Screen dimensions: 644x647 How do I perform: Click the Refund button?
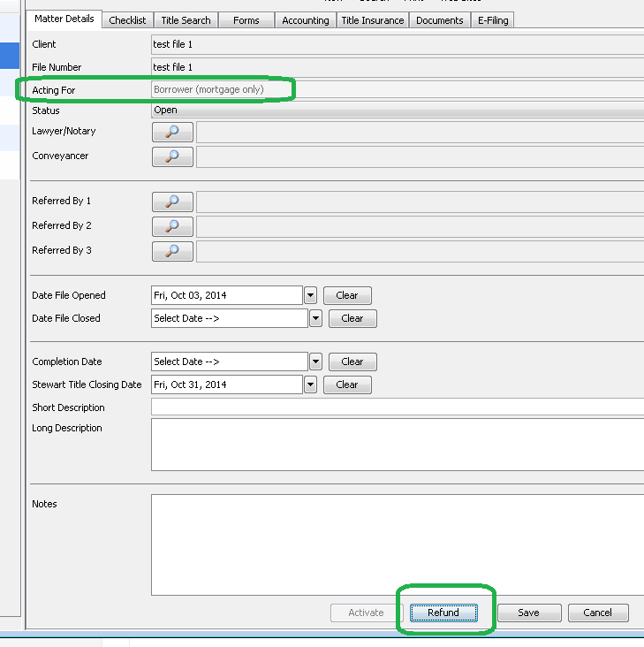coord(443,613)
